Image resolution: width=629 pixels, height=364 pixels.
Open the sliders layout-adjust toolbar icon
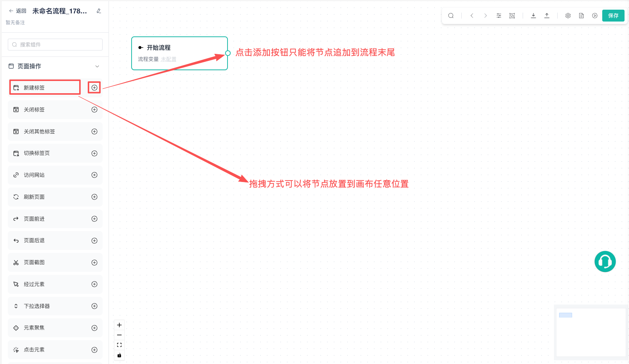(x=499, y=16)
